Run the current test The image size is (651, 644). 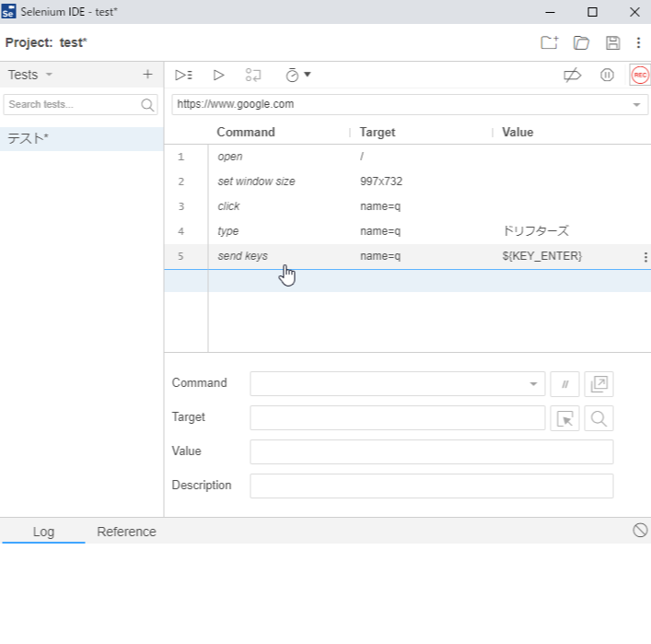pyautogui.click(x=218, y=75)
